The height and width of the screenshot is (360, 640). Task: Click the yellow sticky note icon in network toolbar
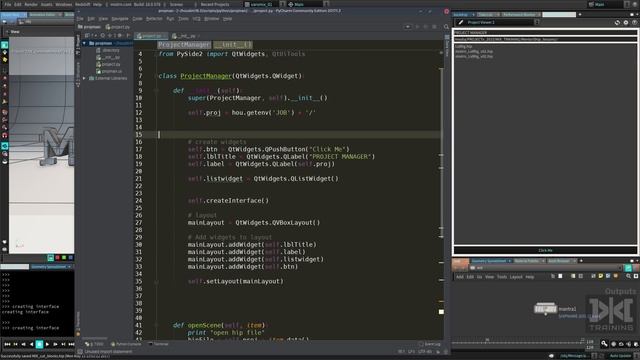601,276
